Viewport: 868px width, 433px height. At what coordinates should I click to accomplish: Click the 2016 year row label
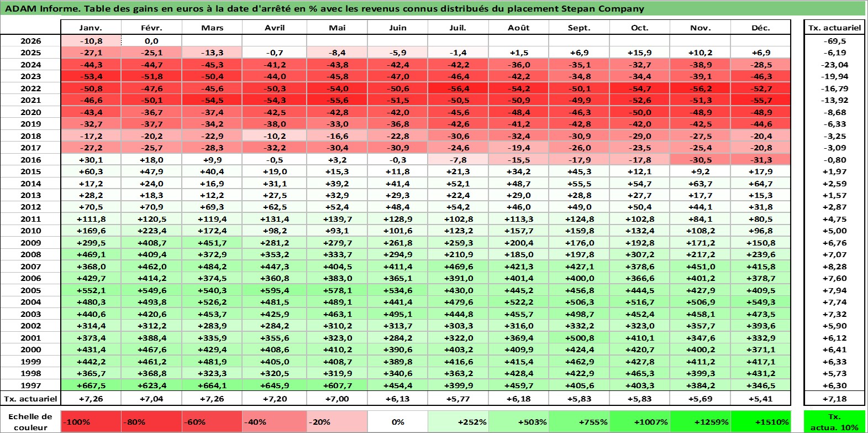(x=30, y=160)
